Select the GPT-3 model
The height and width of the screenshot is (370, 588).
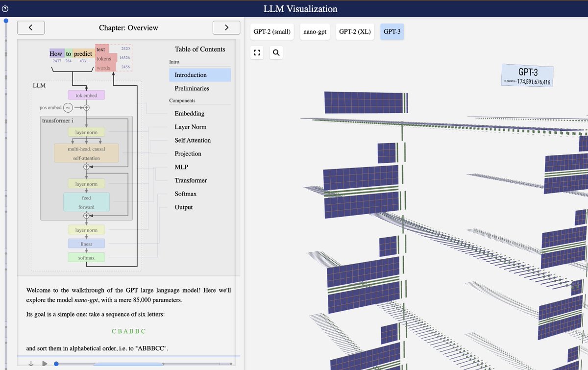tap(392, 32)
